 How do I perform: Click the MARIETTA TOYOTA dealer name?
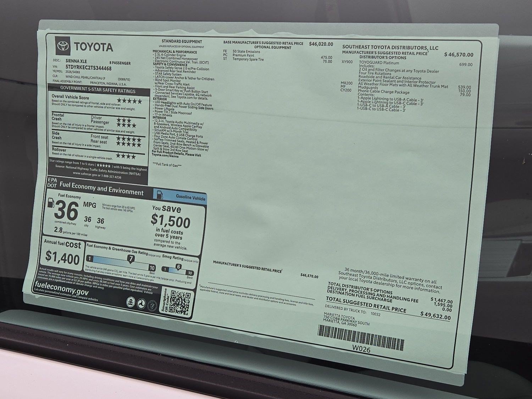339,316
